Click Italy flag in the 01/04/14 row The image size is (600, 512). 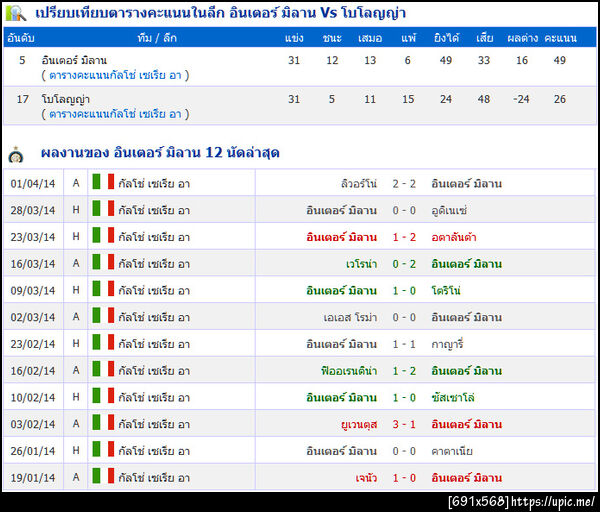(103, 182)
